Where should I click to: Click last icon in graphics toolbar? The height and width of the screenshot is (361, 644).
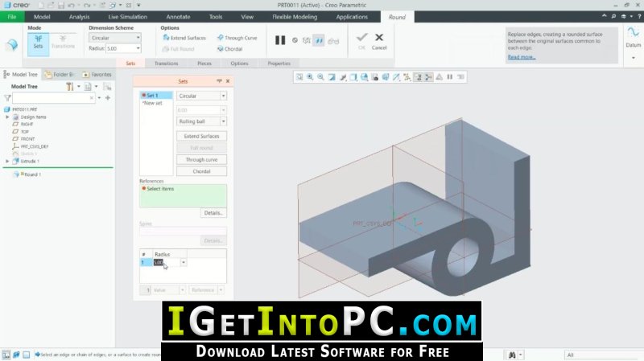tap(460, 77)
